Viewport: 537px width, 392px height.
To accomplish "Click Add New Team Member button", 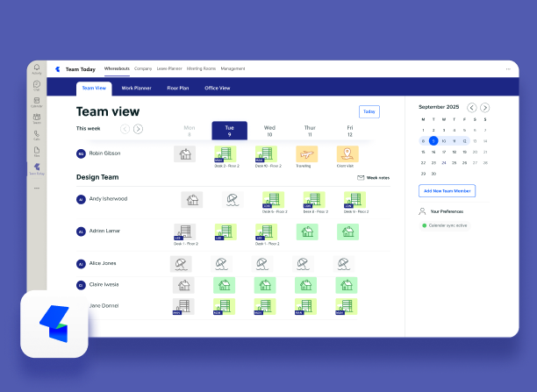I will 447,190.
